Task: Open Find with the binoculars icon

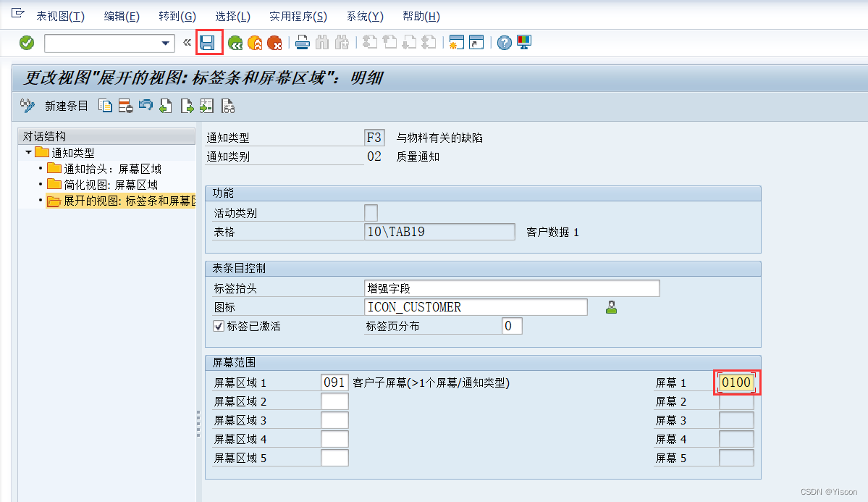Action: (321, 43)
